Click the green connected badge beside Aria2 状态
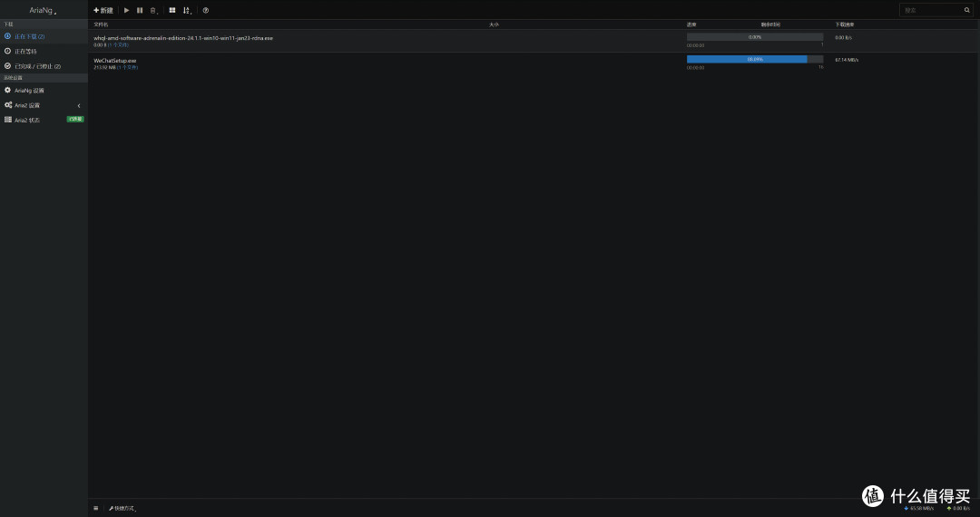 [x=75, y=119]
